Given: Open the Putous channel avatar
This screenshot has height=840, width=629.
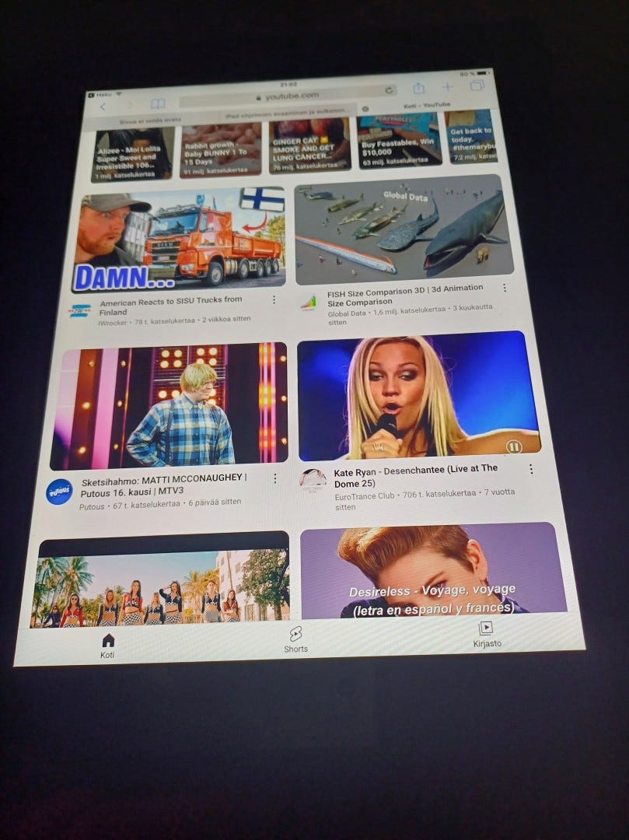Looking at the screenshot, I should (x=59, y=492).
